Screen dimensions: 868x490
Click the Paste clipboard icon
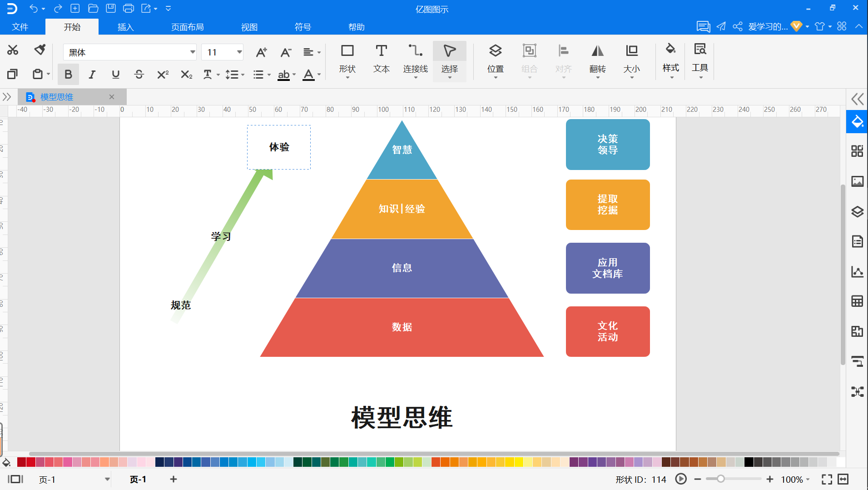click(x=38, y=74)
